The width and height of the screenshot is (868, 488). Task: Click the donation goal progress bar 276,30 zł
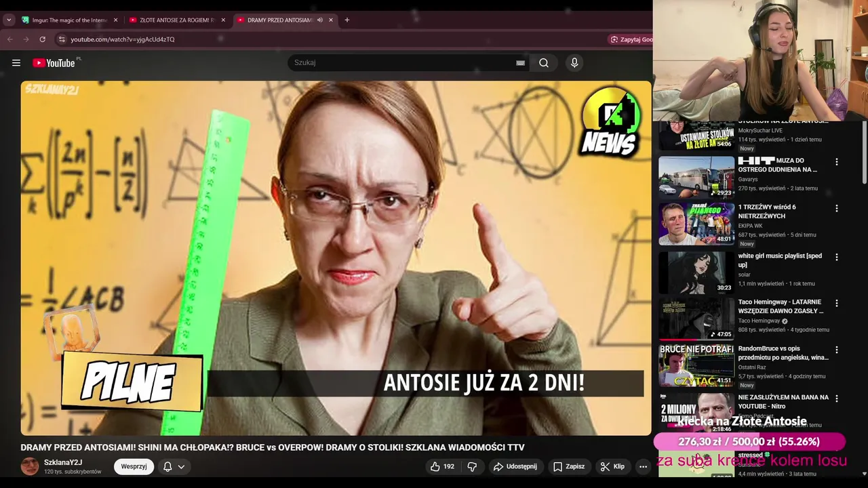tap(749, 441)
